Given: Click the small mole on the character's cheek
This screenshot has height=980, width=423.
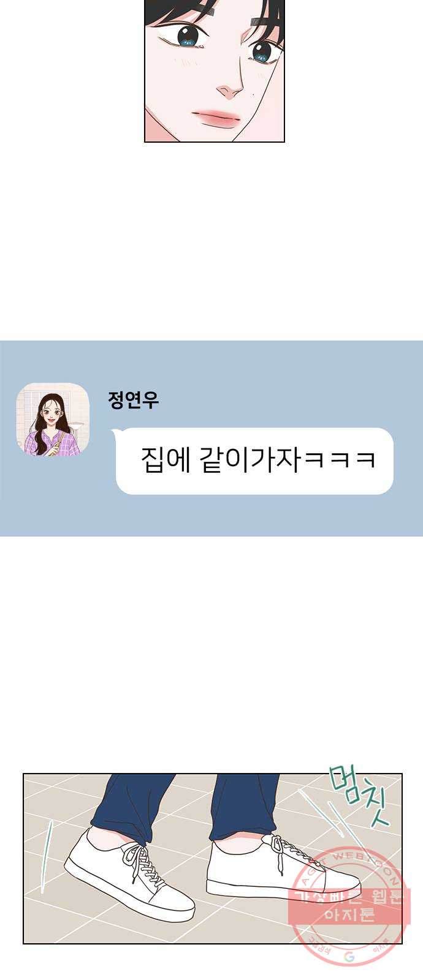Looking at the screenshot, I should [254, 94].
